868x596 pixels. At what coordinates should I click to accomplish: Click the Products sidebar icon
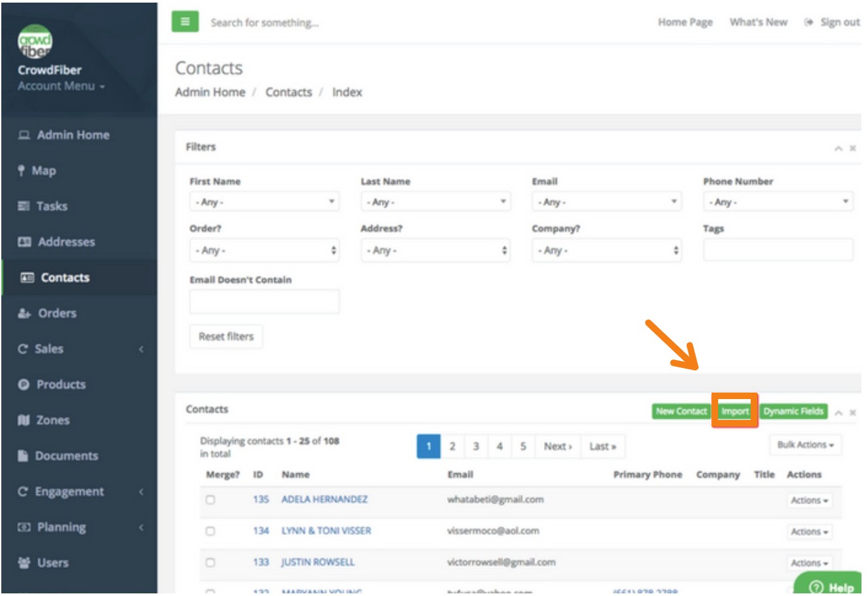(x=23, y=385)
